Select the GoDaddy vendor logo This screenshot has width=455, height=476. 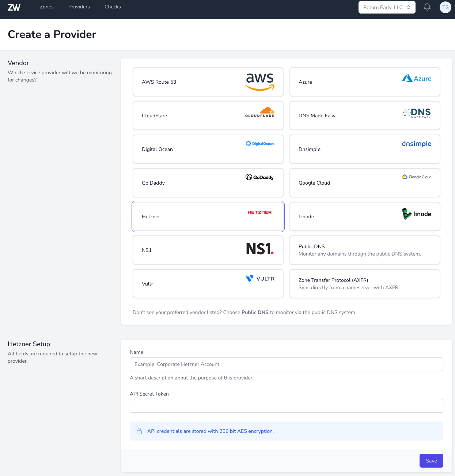coord(259,177)
